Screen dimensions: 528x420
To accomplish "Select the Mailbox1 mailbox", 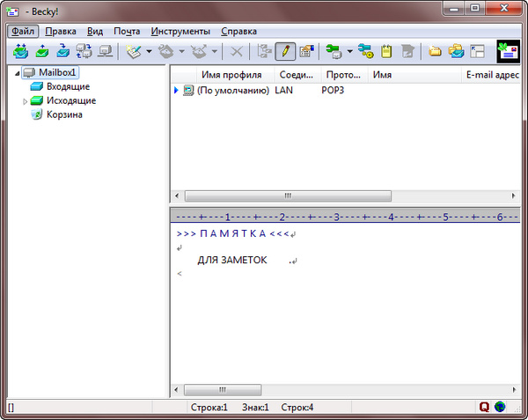I will pyautogui.click(x=50, y=72).
